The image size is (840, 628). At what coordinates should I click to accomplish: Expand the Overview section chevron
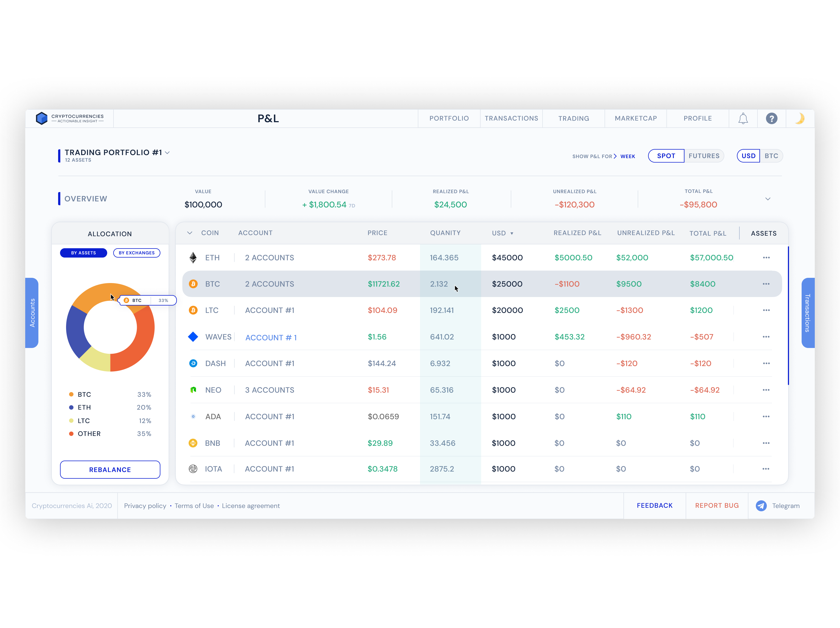[767, 199]
